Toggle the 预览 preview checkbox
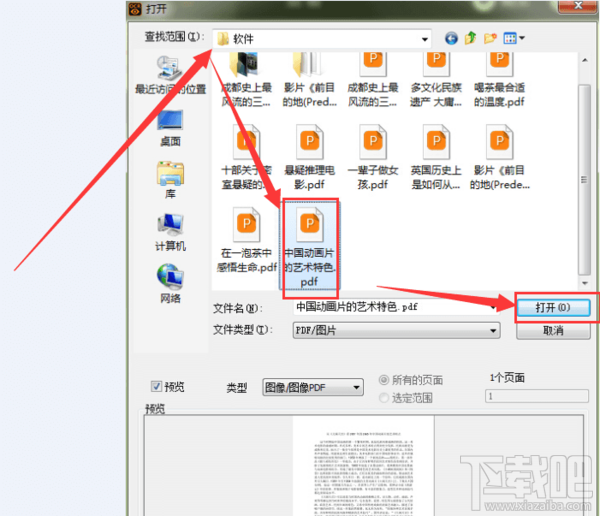This screenshot has width=600, height=516. click(x=156, y=387)
